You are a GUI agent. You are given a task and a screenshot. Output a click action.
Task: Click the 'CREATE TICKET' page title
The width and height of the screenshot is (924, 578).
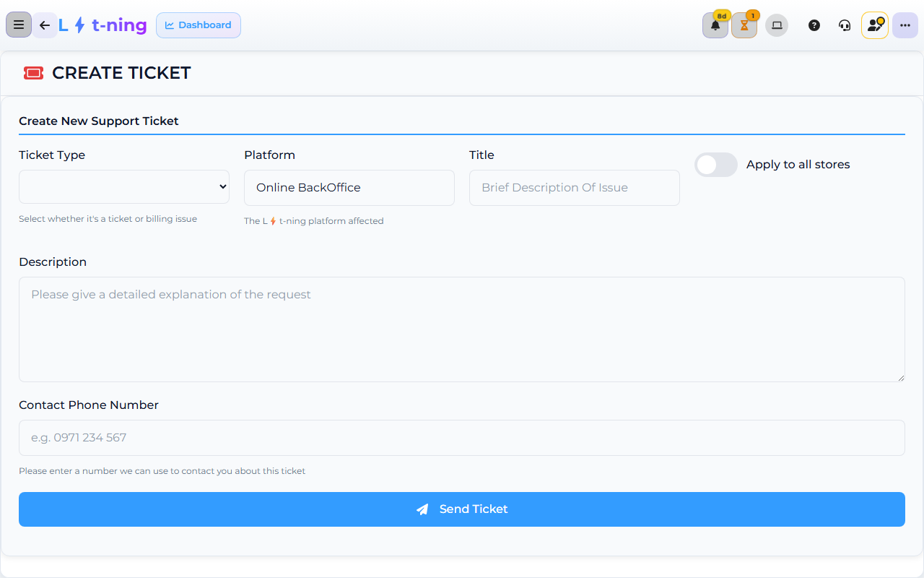coord(121,73)
